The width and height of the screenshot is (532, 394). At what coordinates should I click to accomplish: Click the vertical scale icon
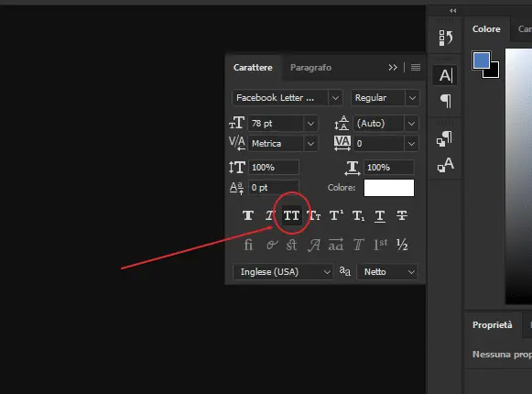click(x=237, y=167)
